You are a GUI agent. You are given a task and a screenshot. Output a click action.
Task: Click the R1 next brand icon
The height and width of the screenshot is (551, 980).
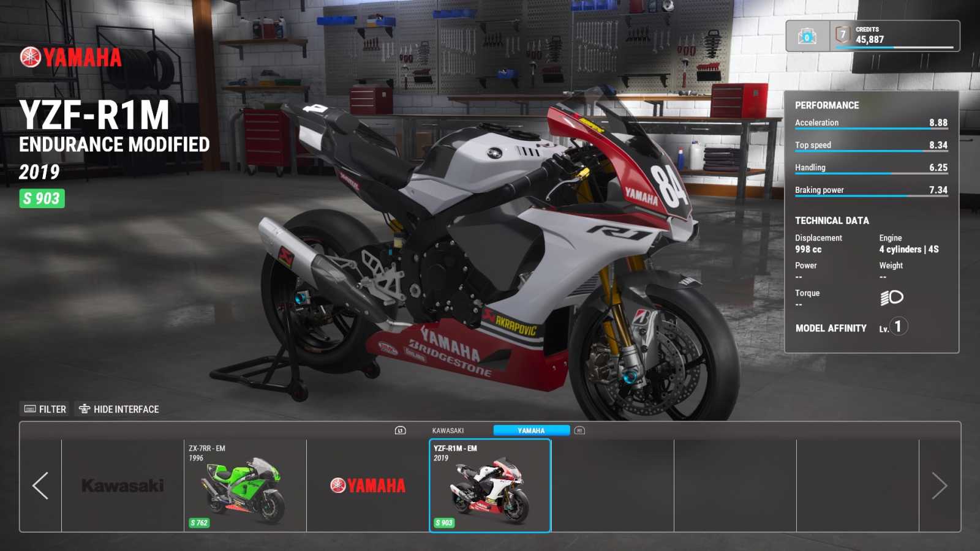(579, 430)
